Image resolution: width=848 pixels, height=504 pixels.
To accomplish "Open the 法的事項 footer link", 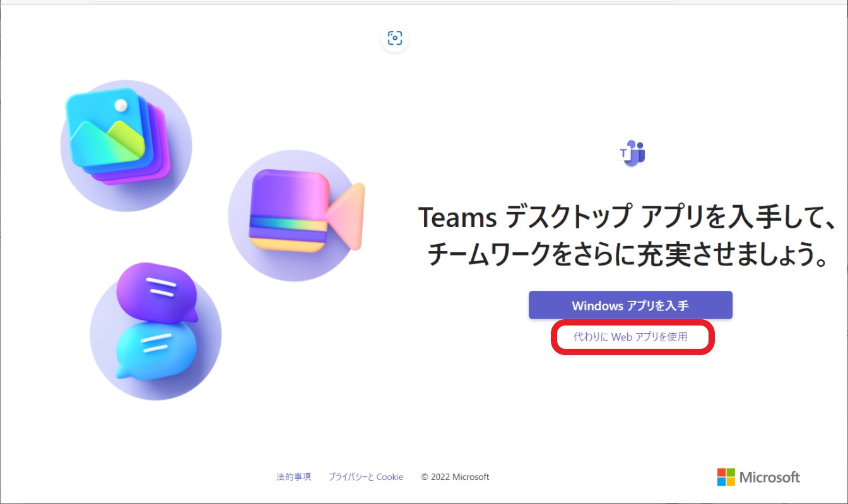I will tap(293, 477).
